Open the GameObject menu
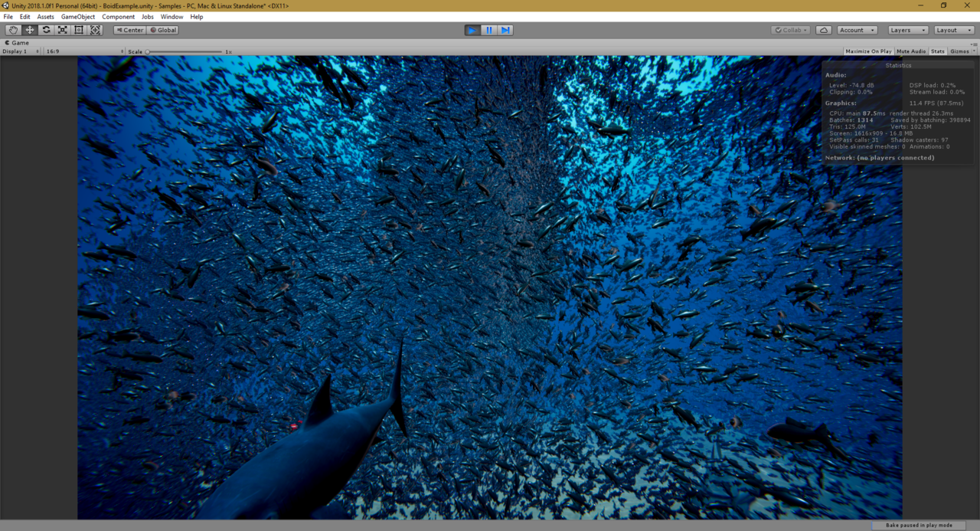The image size is (980, 531). click(x=77, y=17)
